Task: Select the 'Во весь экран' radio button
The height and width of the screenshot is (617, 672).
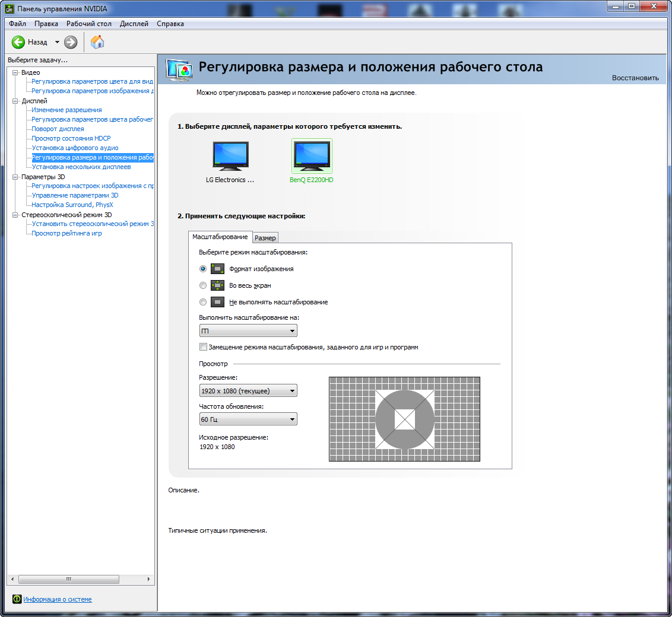Action: pyautogui.click(x=203, y=285)
